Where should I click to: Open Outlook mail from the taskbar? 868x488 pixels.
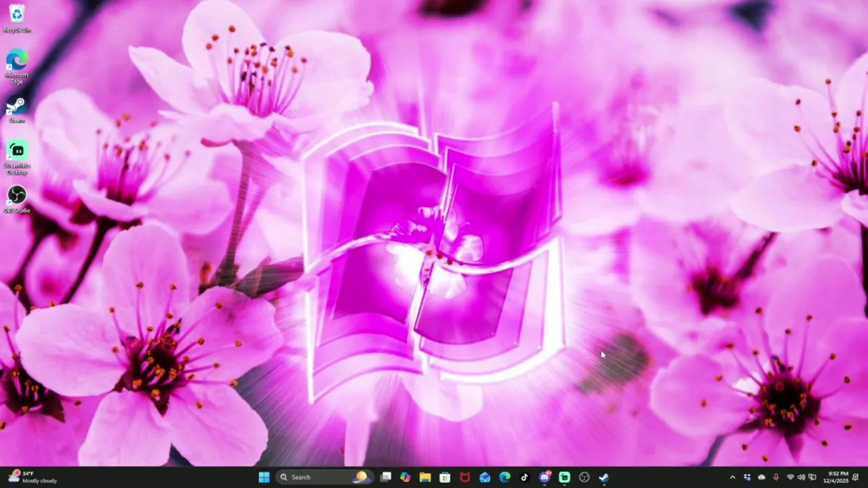[485, 477]
